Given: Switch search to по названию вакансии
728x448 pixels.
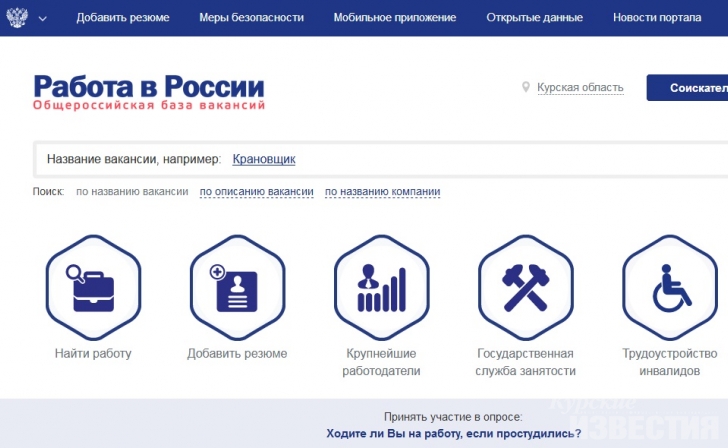Looking at the screenshot, I should coord(132,191).
